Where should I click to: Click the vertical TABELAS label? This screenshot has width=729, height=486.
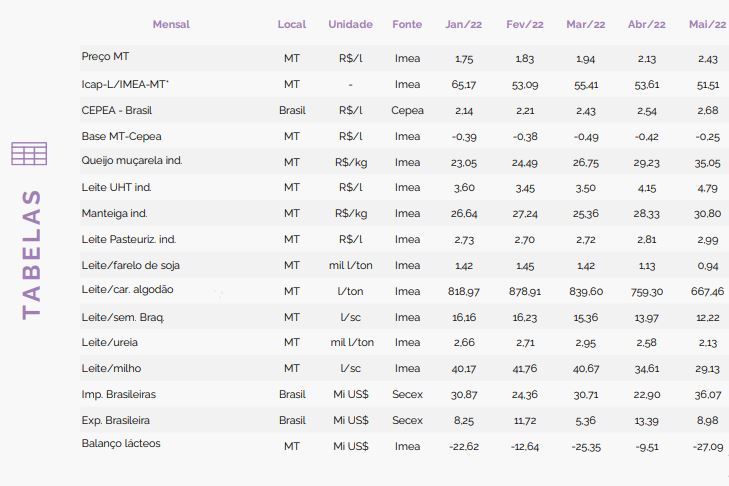32,255
